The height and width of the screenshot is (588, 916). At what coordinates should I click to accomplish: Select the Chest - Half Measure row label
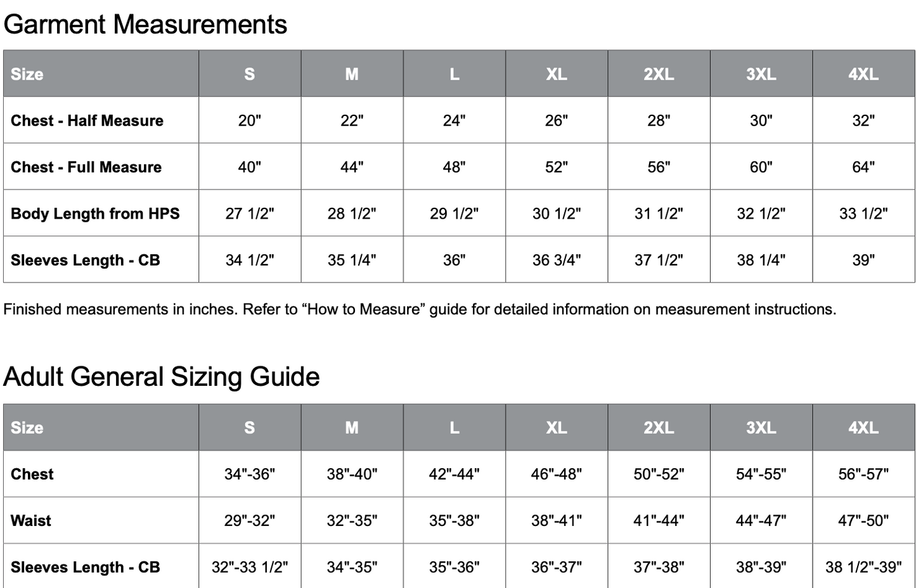[87, 120]
